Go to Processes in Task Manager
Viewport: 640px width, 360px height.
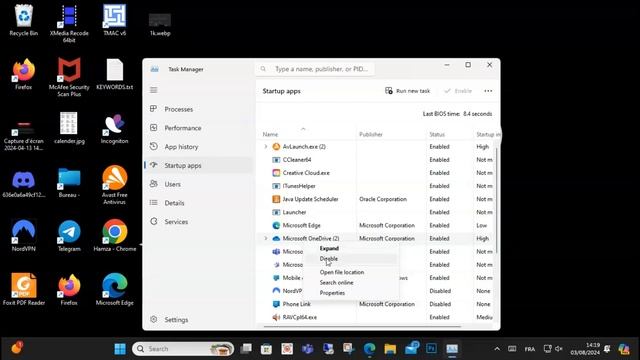[x=199, y=109]
